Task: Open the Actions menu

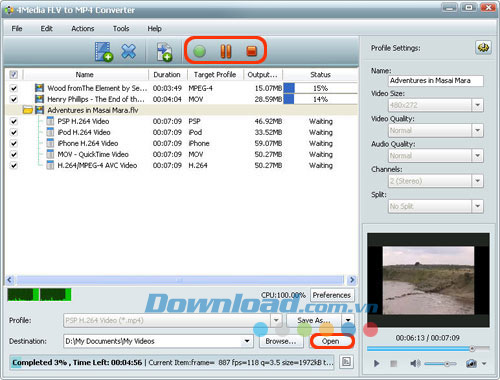Action: pyautogui.click(x=83, y=29)
